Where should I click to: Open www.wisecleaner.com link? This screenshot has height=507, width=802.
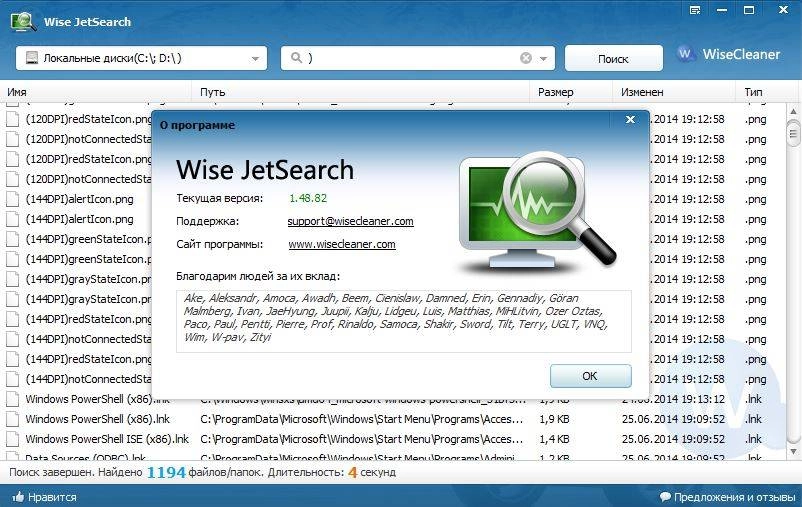click(342, 244)
